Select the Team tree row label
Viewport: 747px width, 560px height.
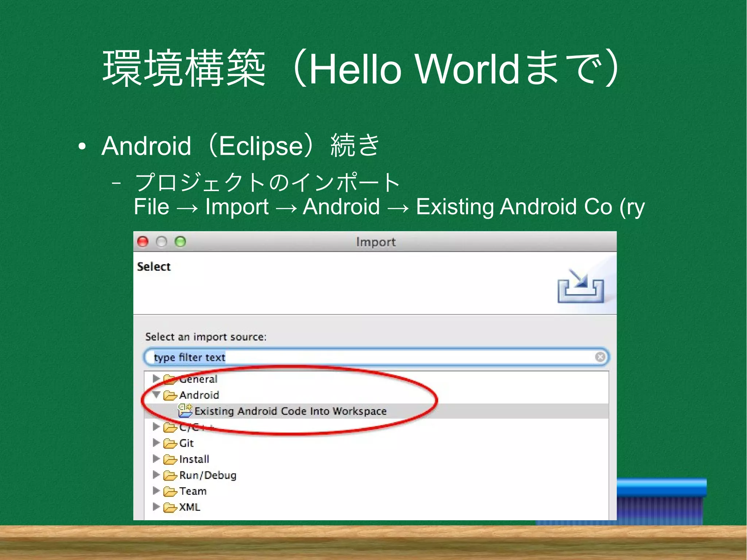[x=193, y=491]
